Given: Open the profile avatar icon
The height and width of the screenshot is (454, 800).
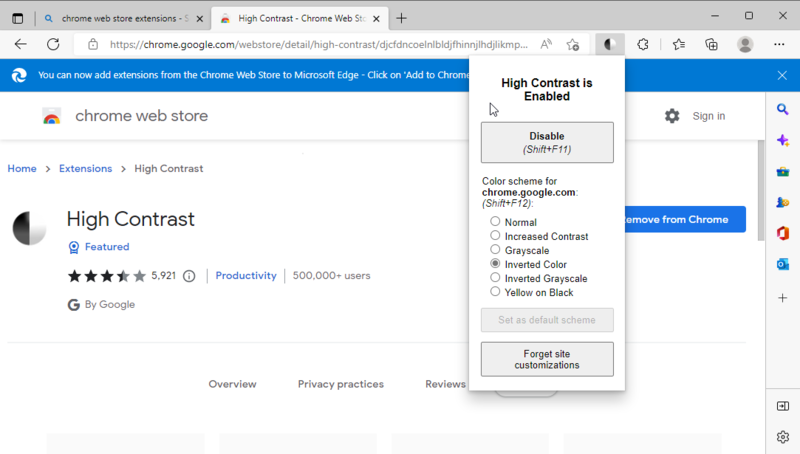Looking at the screenshot, I should (x=745, y=44).
